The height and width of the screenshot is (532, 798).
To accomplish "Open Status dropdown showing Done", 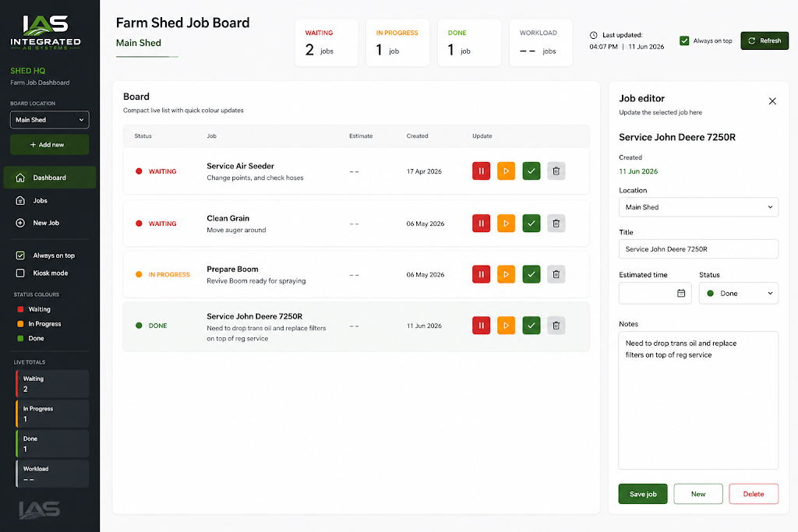I will coord(739,294).
